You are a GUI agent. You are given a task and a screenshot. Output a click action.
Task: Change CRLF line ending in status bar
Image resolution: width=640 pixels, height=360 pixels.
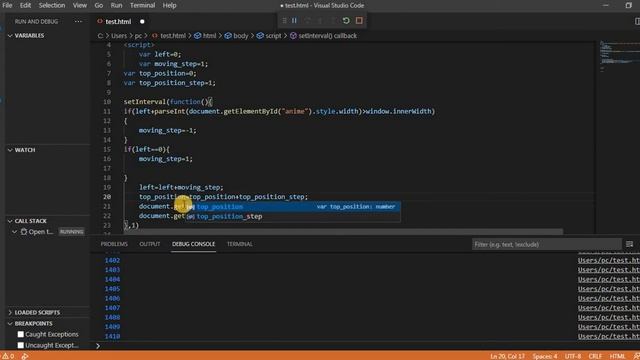[595, 356]
